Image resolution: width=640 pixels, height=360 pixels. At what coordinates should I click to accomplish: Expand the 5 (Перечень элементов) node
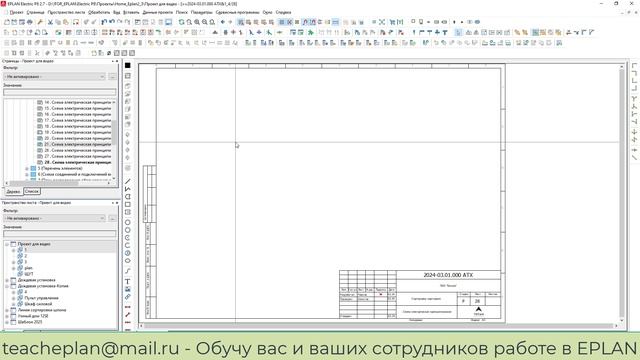(x=27, y=168)
